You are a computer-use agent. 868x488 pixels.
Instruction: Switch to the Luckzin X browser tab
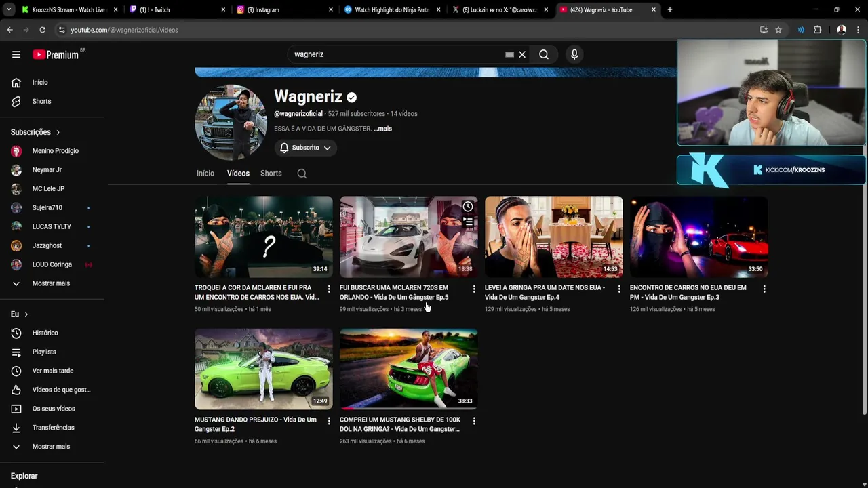point(500,9)
